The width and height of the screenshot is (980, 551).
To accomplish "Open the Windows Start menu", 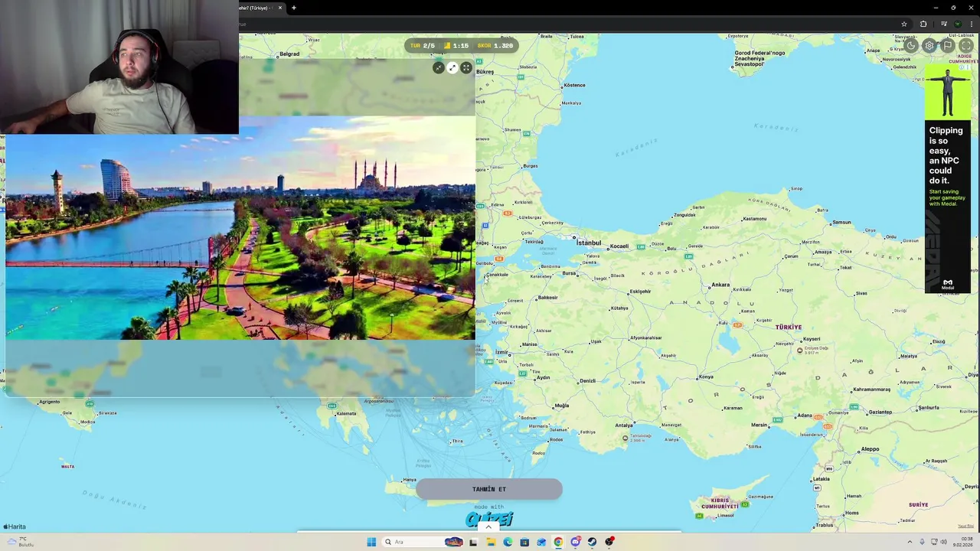I will pyautogui.click(x=371, y=542).
